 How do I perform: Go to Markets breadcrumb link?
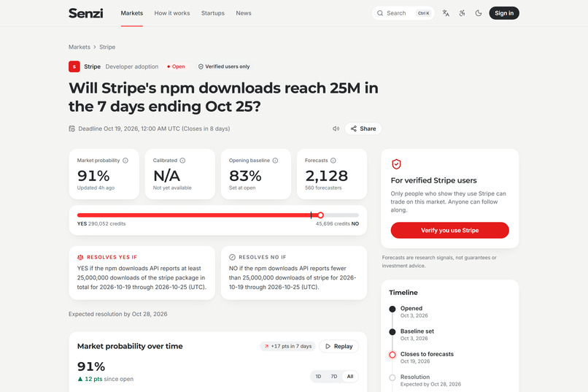tap(80, 47)
